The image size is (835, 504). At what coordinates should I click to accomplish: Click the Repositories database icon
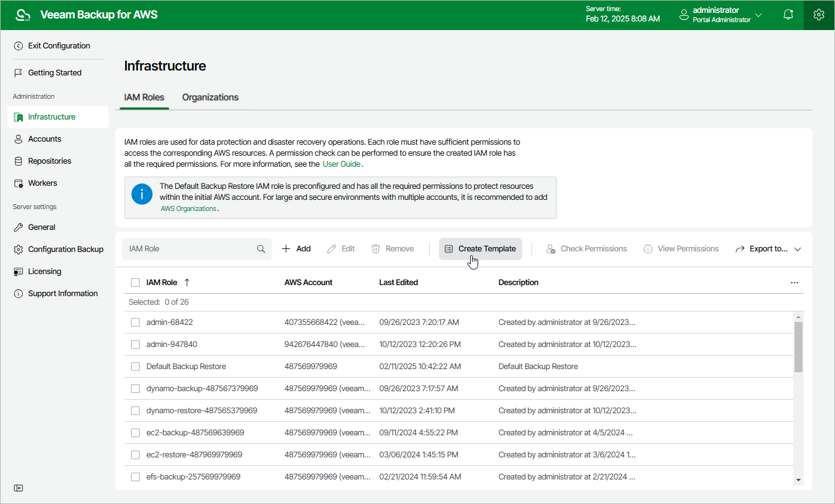pos(18,161)
